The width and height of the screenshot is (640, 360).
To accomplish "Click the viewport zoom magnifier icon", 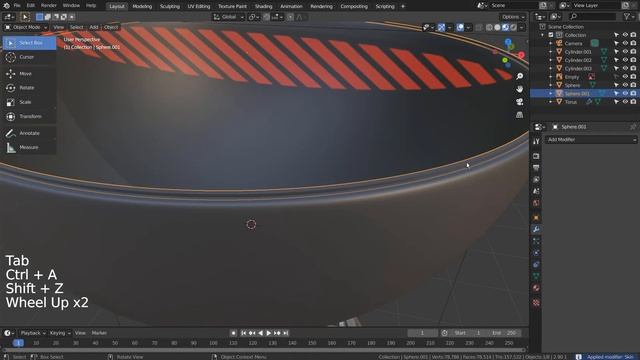I will (x=520, y=76).
